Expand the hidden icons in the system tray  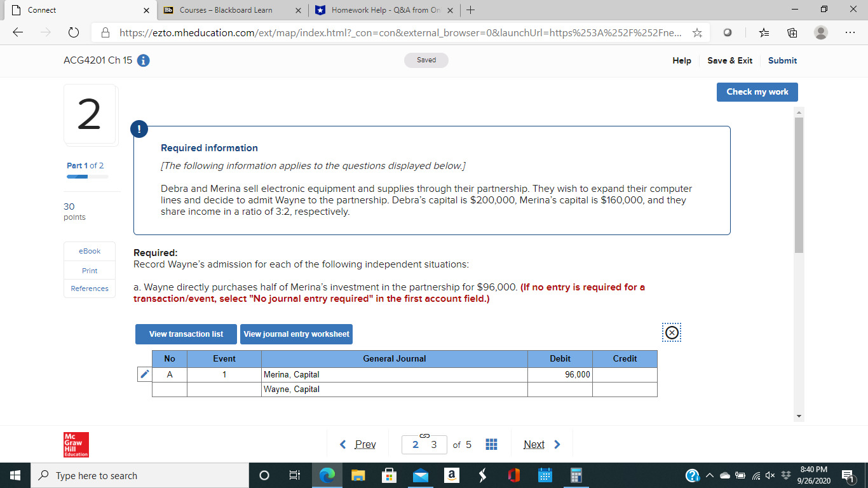(710, 475)
